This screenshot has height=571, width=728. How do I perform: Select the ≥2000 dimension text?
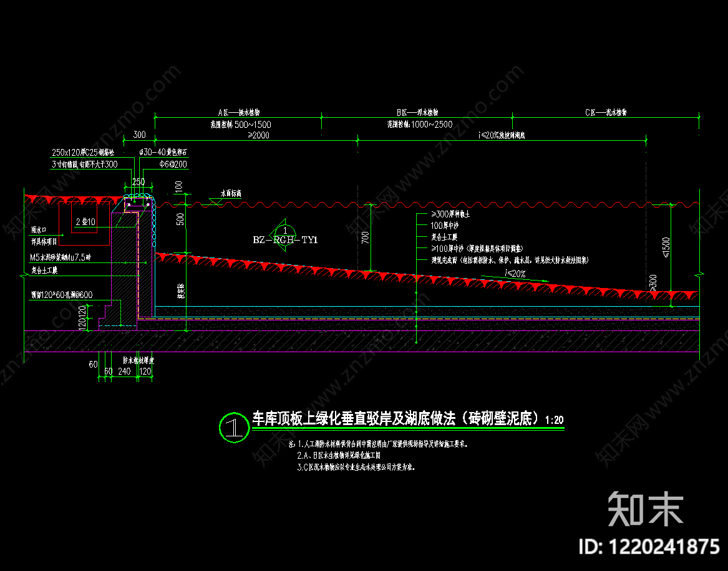[259, 135]
